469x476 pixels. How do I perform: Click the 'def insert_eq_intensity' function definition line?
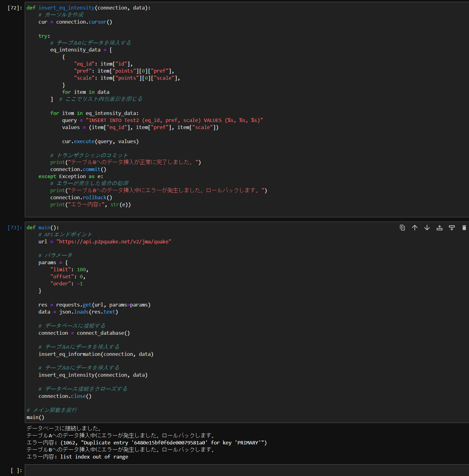coord(89,8)
